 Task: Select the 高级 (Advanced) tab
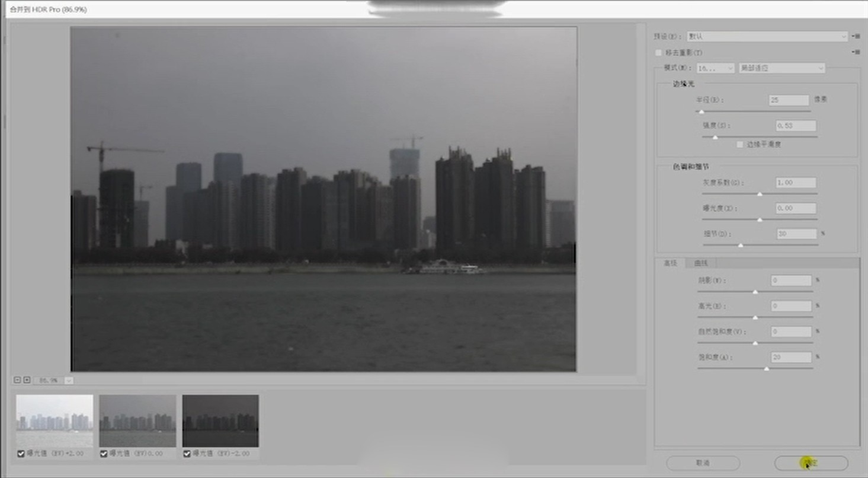[x=670, y=263]
